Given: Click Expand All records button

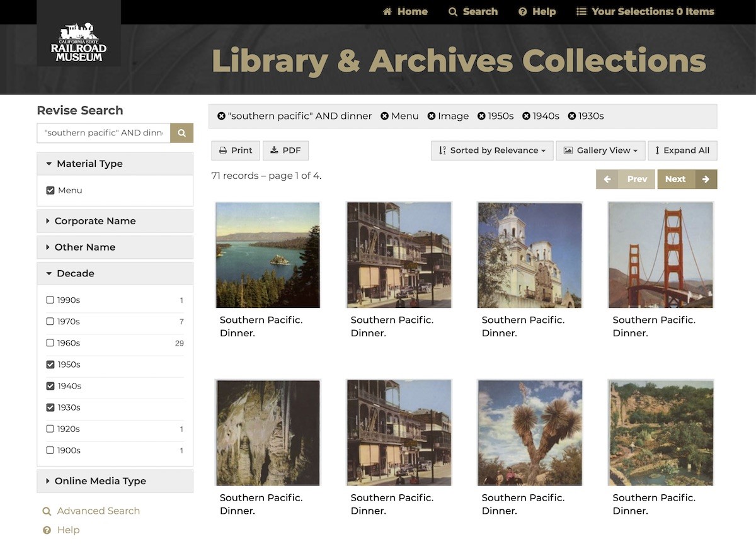Looking at the screenshot, I should coord(682,150).
